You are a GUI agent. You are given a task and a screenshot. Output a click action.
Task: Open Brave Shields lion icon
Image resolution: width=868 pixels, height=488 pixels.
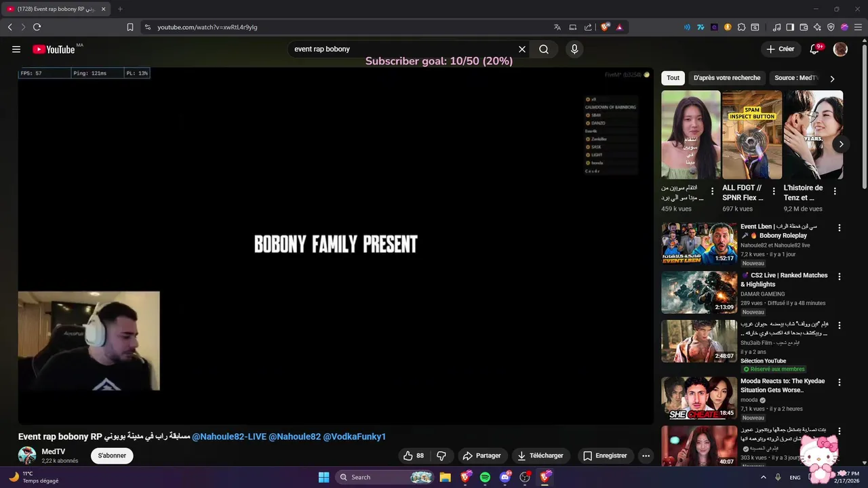(x=605, y=27)
